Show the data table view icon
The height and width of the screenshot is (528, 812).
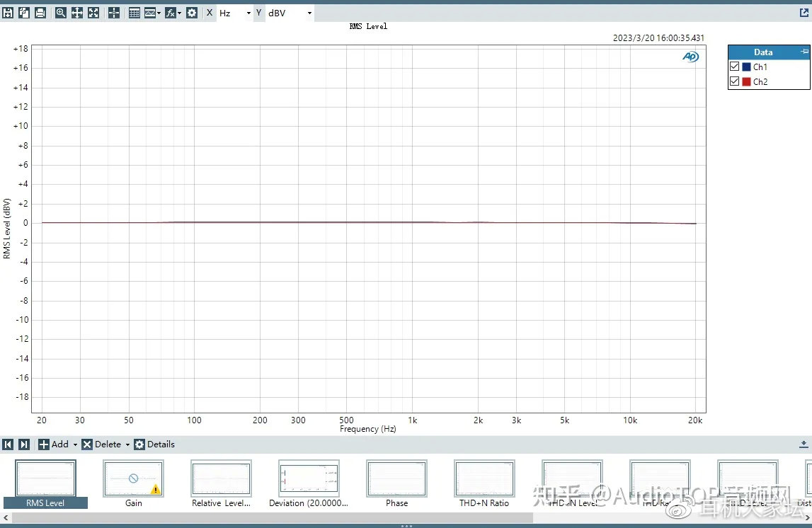pyautogui.click(x=135, y=13)
